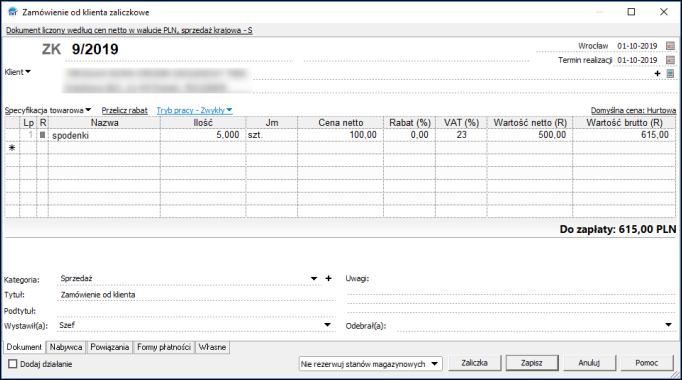Click the document number 9/2019
Screen dimensions: 682x380
tap(95, 49)
